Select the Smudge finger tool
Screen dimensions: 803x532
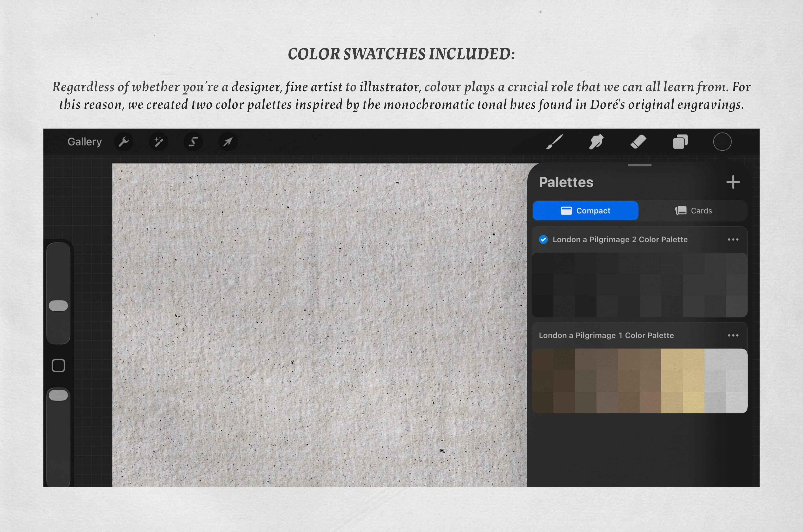tap(596, 141)
